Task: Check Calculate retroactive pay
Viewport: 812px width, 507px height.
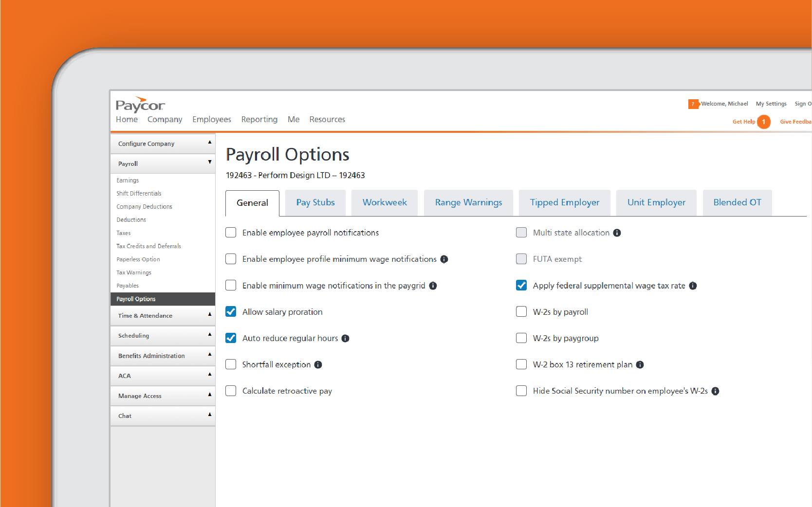Action: 231,390
